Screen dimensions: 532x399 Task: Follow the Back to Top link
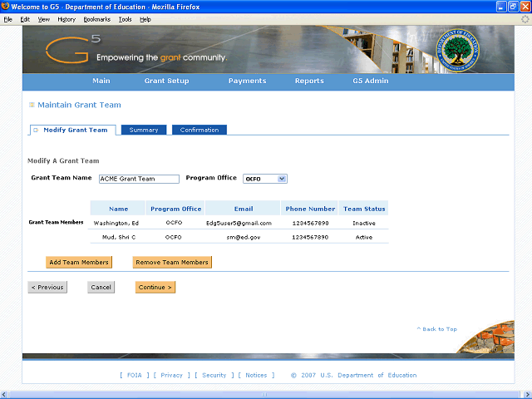[x=437, y=329]
